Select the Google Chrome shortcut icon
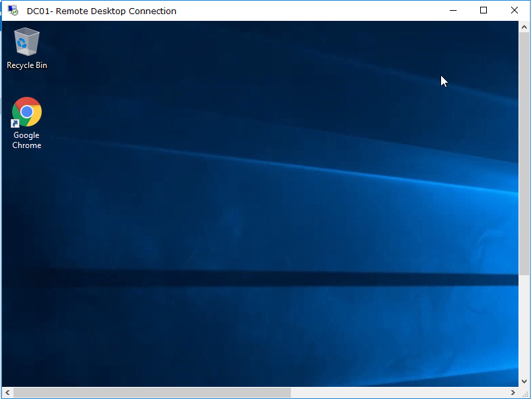 point(27,112)
